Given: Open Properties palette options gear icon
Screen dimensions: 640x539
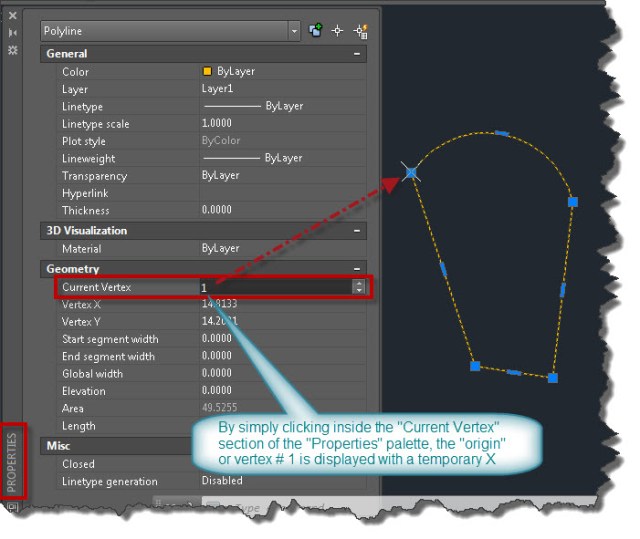Looking at the screenshot, I should 13,50.
